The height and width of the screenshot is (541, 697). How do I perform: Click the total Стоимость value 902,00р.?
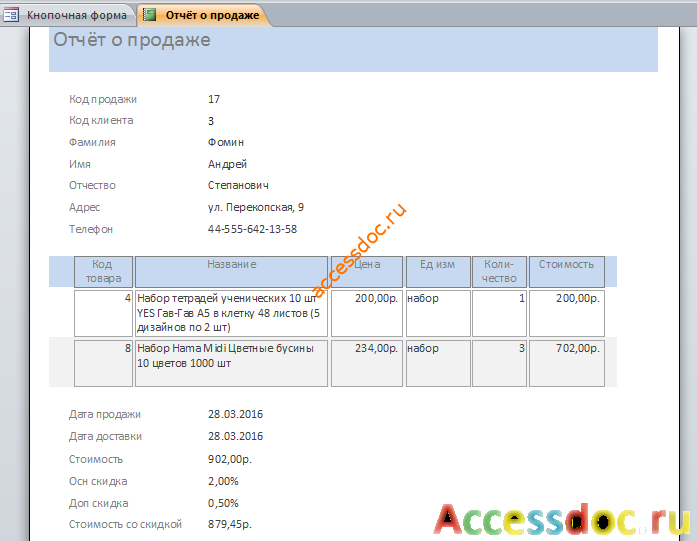[230, 459]
